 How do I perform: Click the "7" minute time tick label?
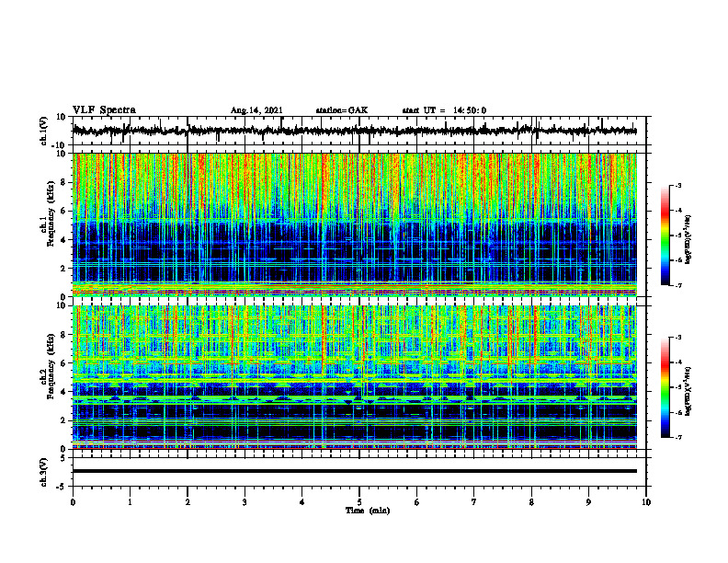(x=474, y=502)
